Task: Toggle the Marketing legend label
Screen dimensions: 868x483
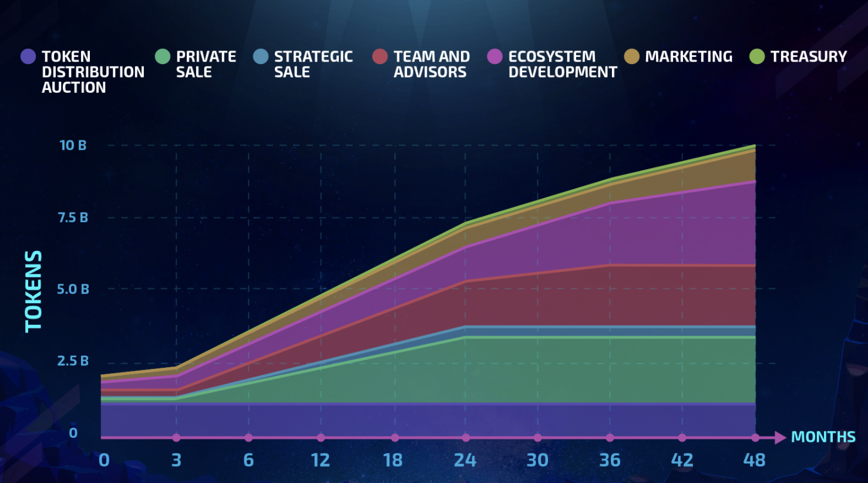Action: [x=689, y=56]
